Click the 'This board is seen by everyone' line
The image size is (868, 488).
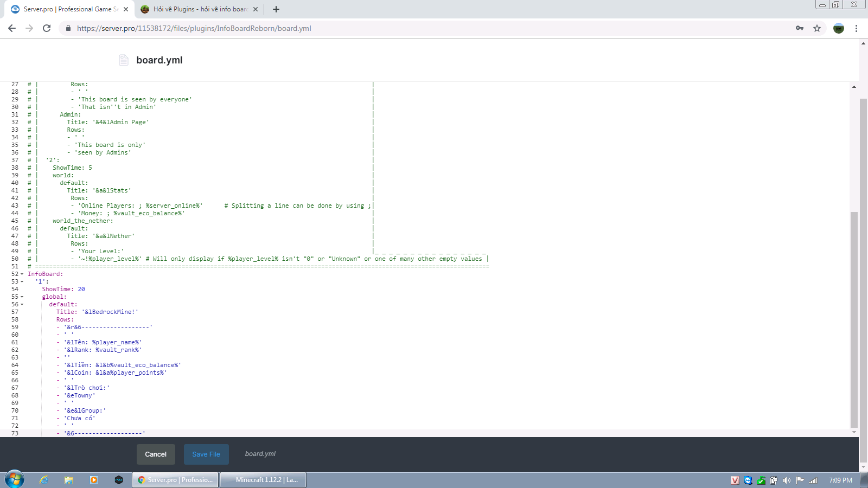(131, 100)
